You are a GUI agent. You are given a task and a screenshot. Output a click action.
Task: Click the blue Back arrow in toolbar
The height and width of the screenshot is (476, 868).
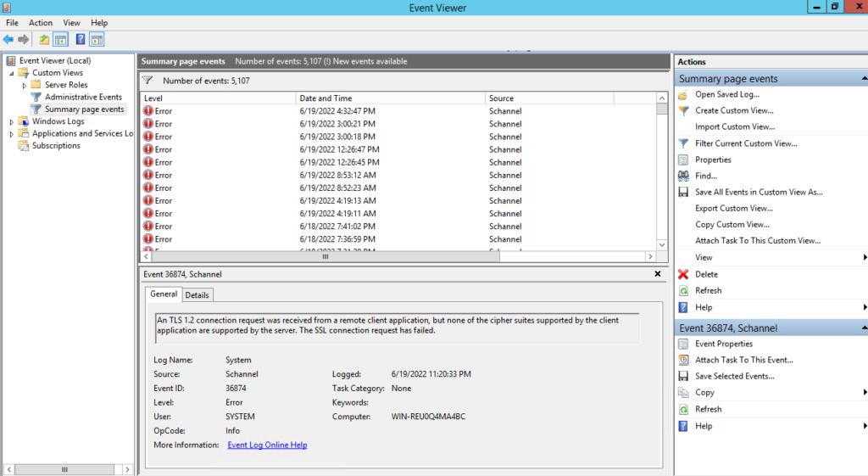tap(8, 39)
